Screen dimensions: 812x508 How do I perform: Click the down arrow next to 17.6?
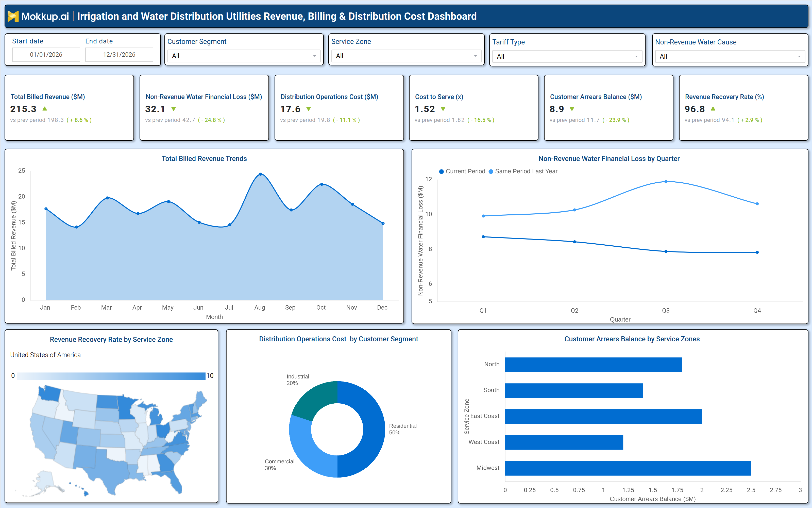click(309, 109)
